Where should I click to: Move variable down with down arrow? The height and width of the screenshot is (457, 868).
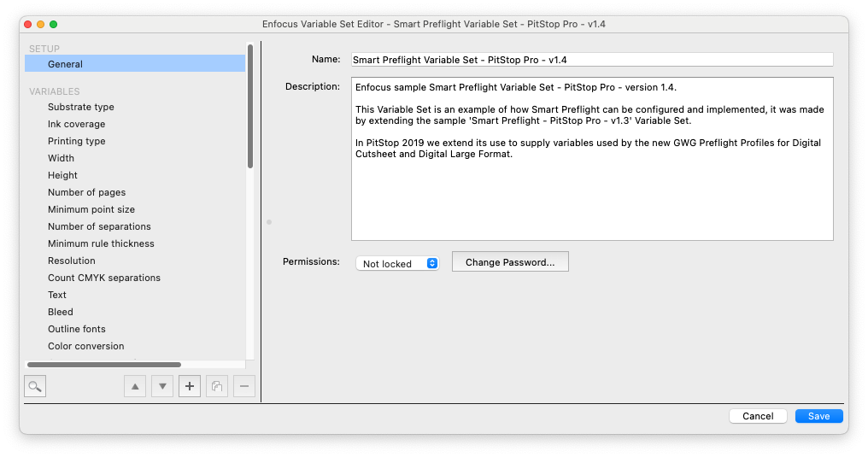tap(162, 386)
